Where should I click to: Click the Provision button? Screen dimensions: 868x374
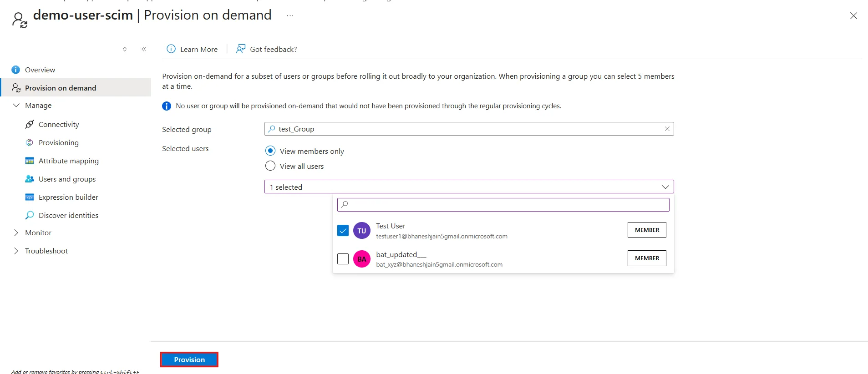pyautogui.click(x=189, y=359)
